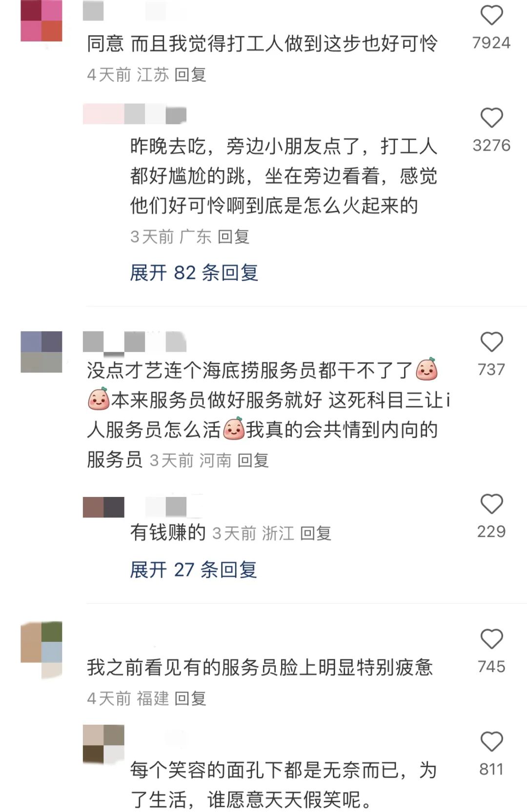Like the '有钱赚的' reply
The width and height of the screenshot is (527, 812).
click(491, 504)
